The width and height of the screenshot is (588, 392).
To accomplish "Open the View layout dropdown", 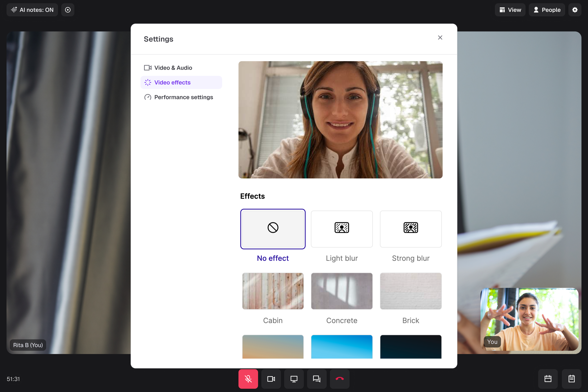I will [x=510, y=10].
